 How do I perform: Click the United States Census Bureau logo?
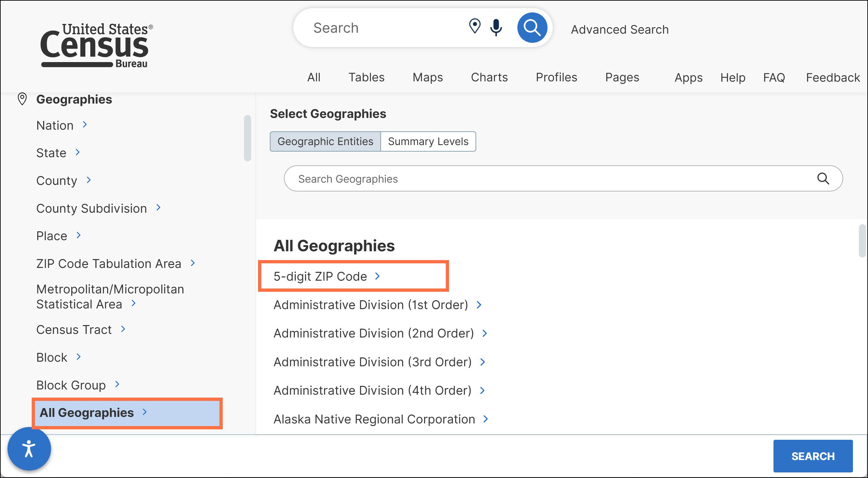[x=97, y=45]
